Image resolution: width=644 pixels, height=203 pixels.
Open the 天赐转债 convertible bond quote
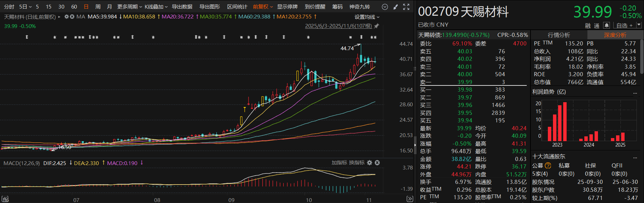pyautogui.click(x=453, y=35)
